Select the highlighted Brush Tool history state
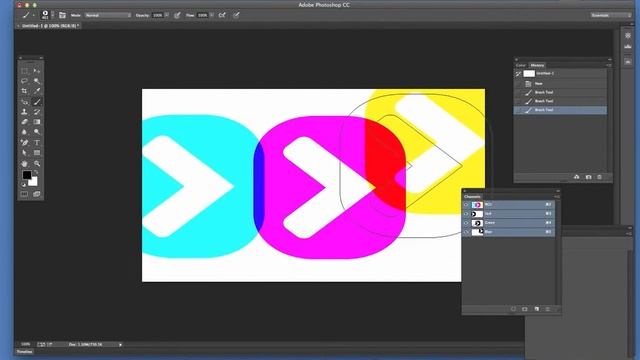 (560, 110)
